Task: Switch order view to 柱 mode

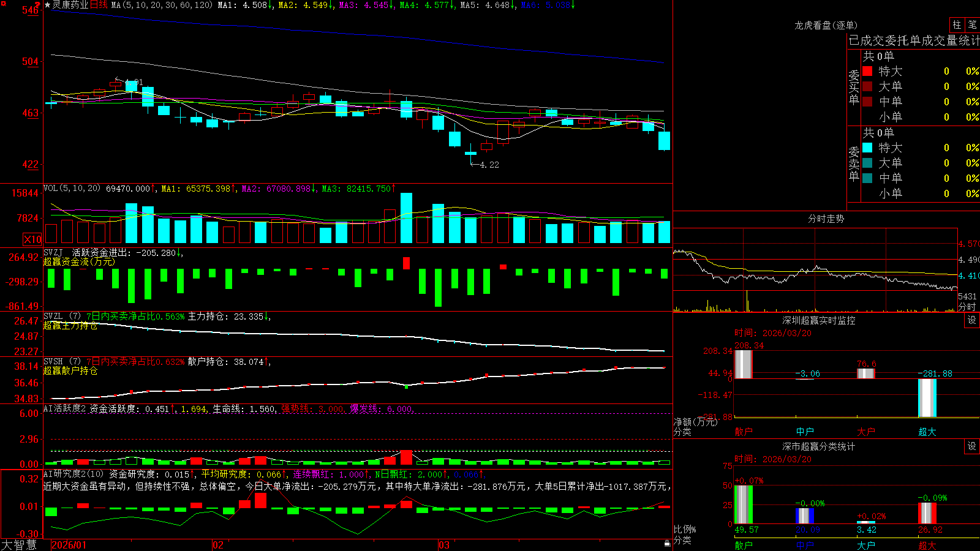Action: click(957, 25)
